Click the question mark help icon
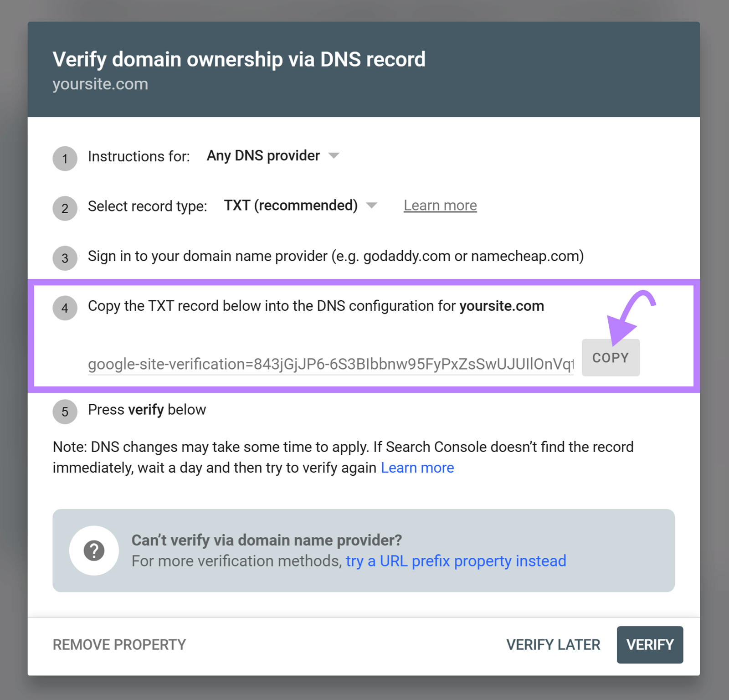Image resolution: width=729 pixels, height=700 pixels. (94, 550)
